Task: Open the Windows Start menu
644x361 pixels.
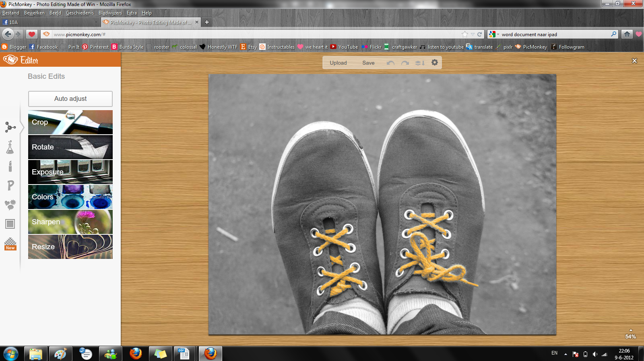Action: 10,354
